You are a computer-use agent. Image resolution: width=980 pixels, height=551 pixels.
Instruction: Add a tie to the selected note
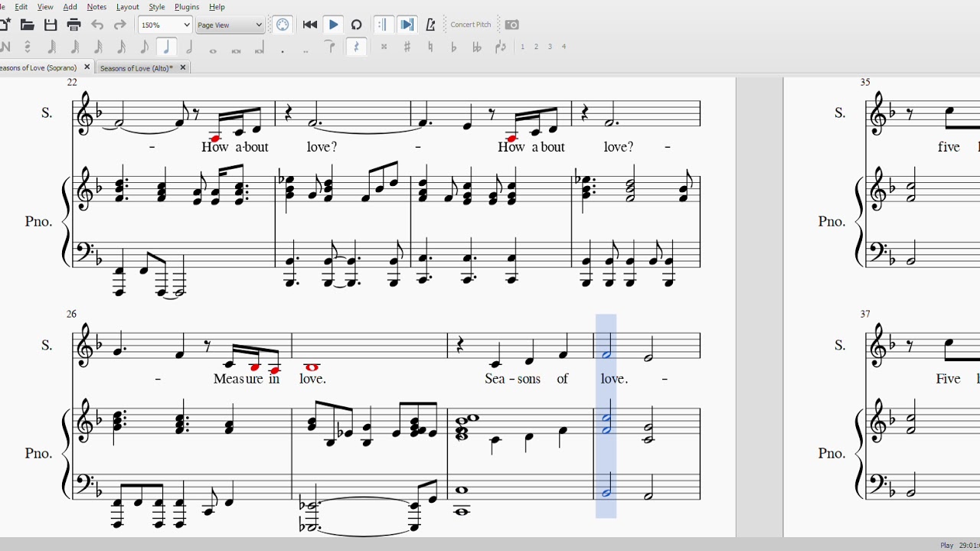(x=330, y=47)
